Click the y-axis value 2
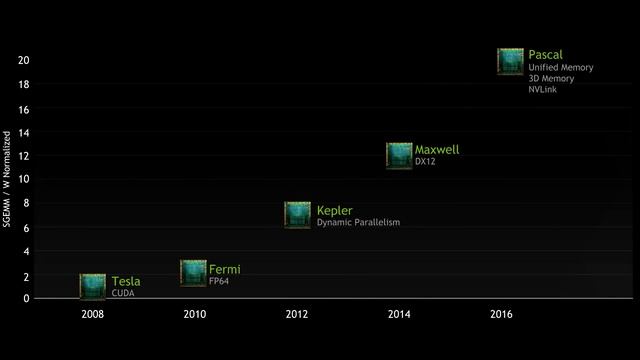The image size is (640, 360). click(26, 277)
